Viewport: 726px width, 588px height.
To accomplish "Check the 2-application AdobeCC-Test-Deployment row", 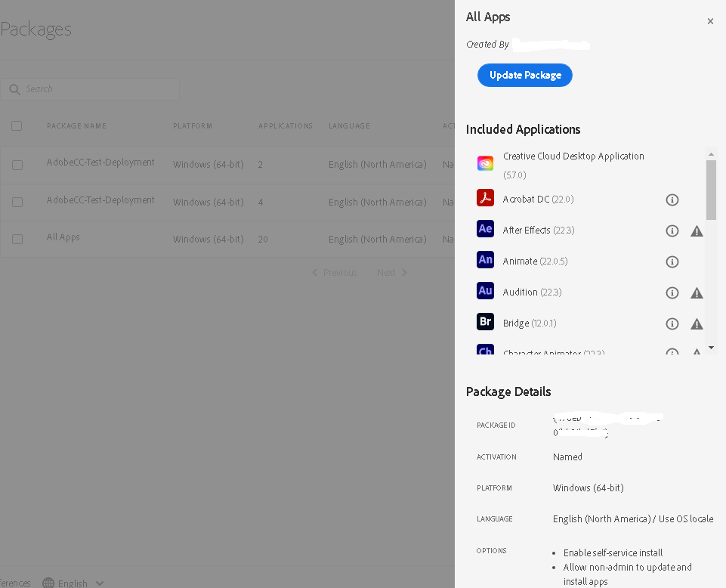I will (17, 165).
